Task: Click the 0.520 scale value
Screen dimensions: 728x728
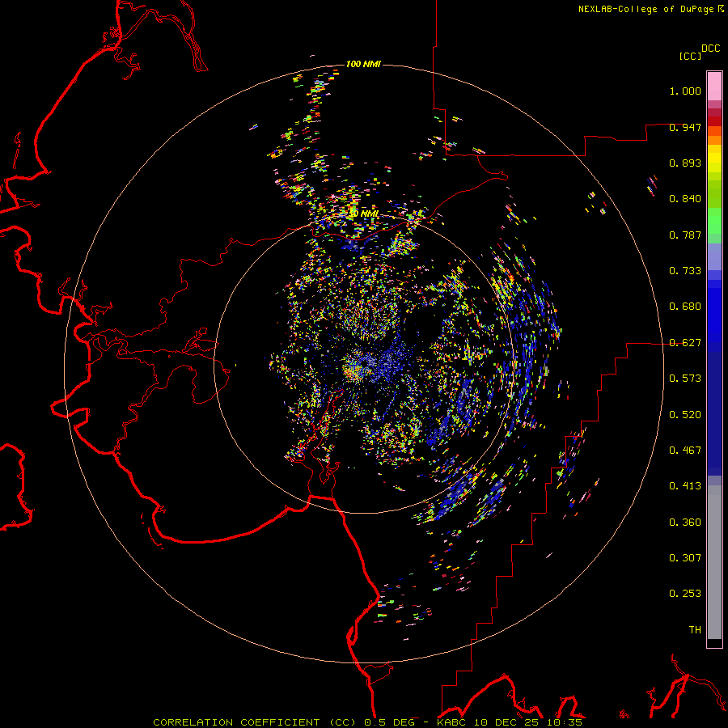Action: tap(685, 415)
